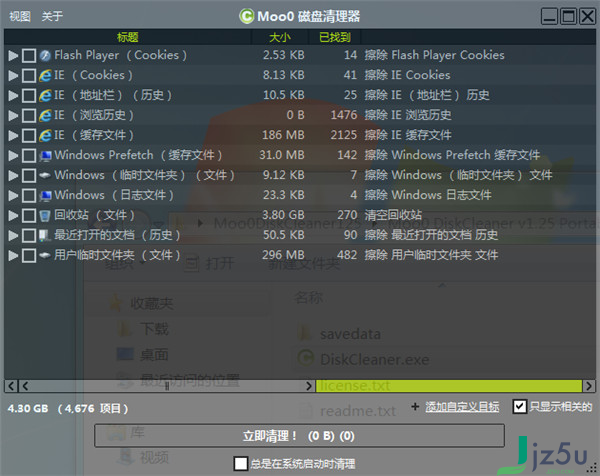This screenshot has height=476, width=600.
Task: Check the Flash Player (Cookies) checkbox
Action: click(29, 56)
